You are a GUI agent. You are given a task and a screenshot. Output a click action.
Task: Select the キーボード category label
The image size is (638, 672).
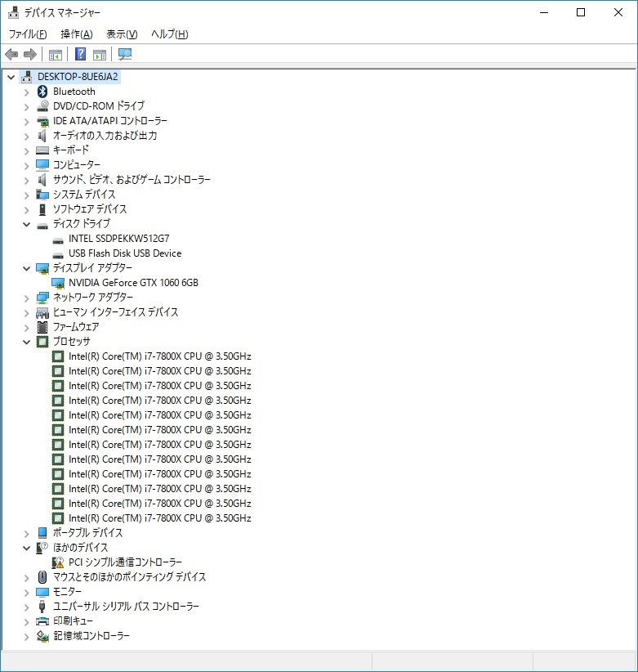click(70, 150)
